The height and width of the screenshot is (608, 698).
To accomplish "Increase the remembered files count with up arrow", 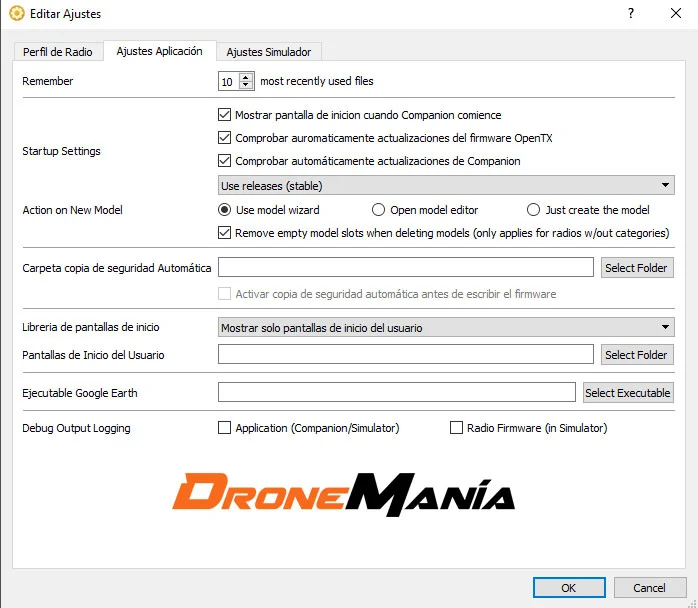I will click(x=247, y=77).
